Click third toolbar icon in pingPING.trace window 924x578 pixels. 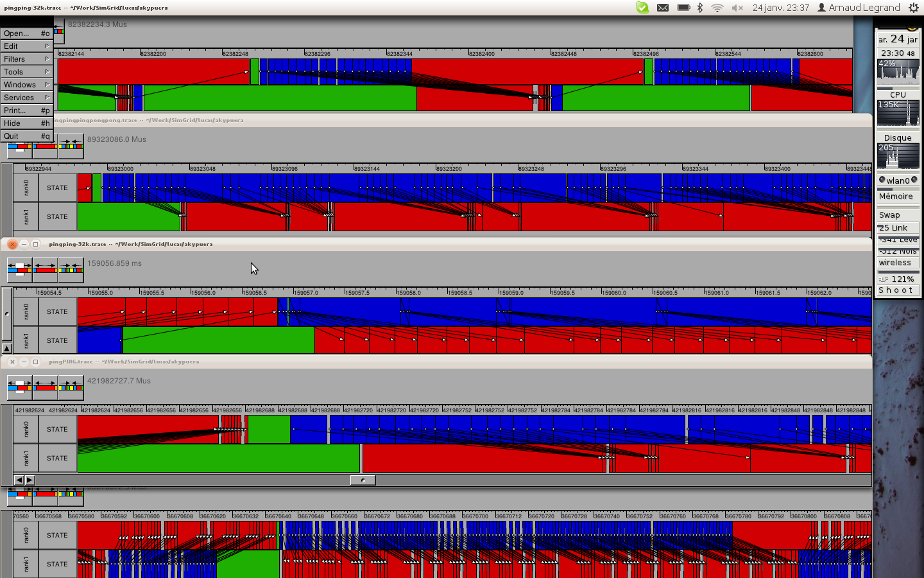71,388
